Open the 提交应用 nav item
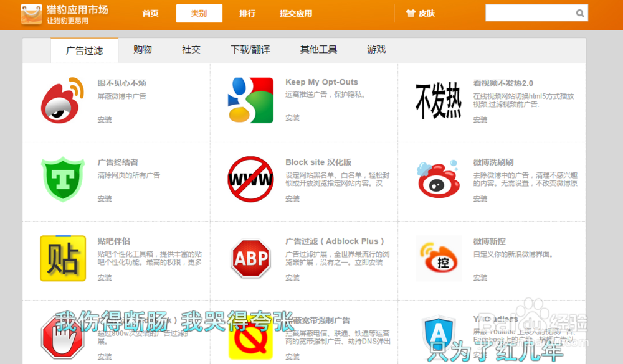The image size is (623, 364). [x=296, y=13]
